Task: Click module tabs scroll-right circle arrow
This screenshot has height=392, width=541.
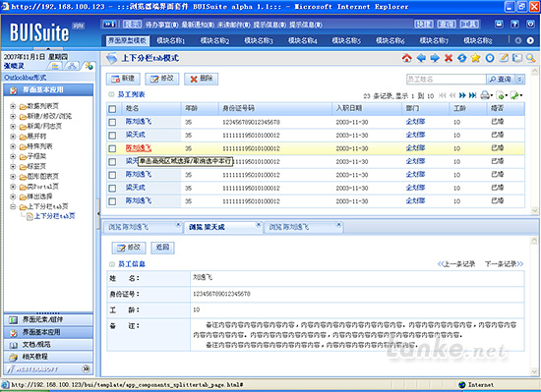Action: pyautogui.click(x=530, y=40)
